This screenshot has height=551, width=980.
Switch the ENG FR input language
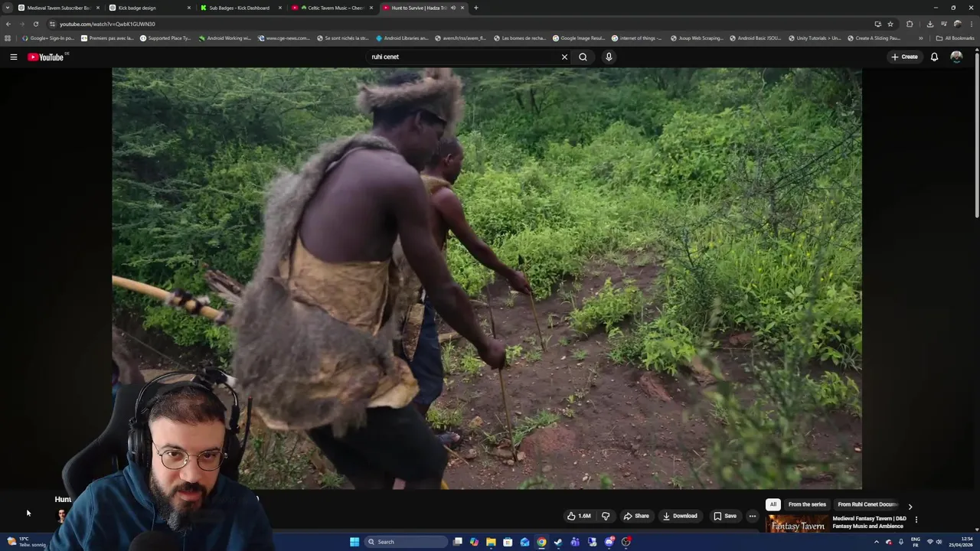tap(915, 542)
